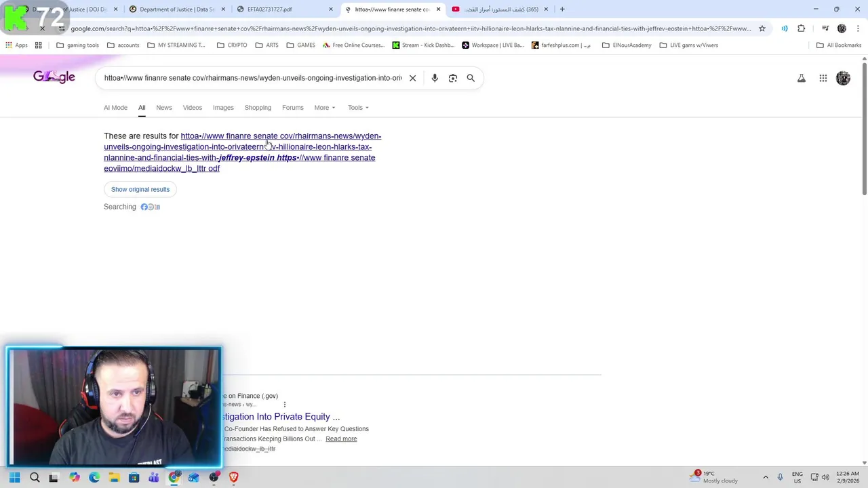
Task: Open the Google apps grid
Action: point(823,78)
